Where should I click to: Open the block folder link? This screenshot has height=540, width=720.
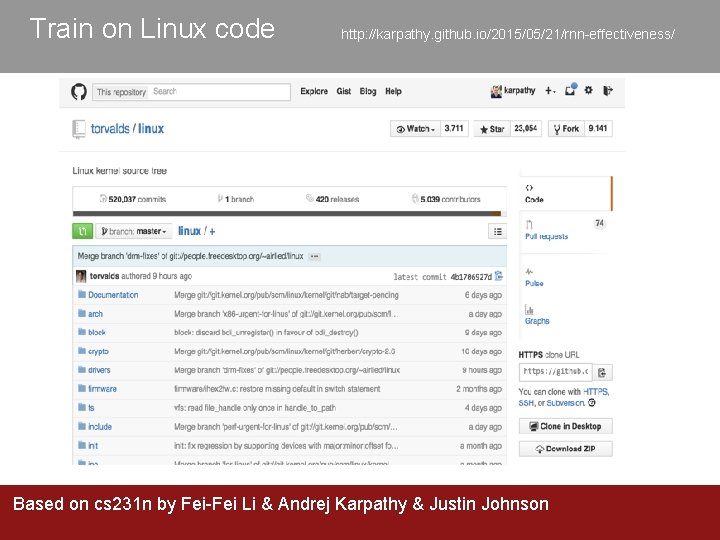pyautogui.click(x=96, y=332)
